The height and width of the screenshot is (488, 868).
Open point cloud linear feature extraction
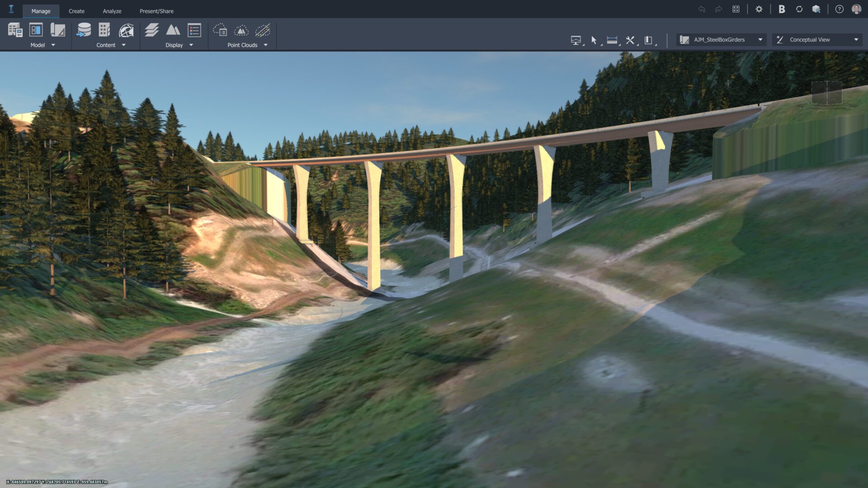pyautogui.click(x=263, y=30)
